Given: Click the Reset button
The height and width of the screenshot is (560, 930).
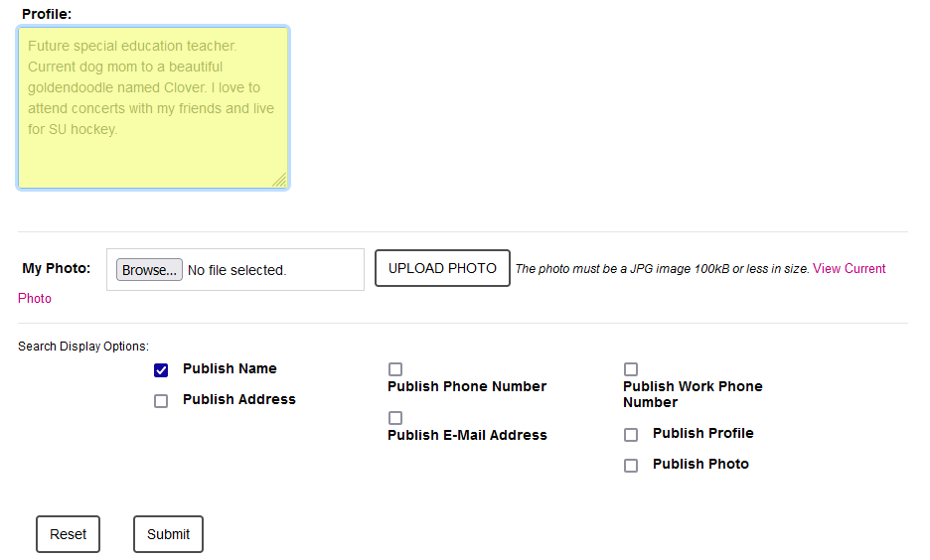Looking at the screenshot, I should coord(68,534).
